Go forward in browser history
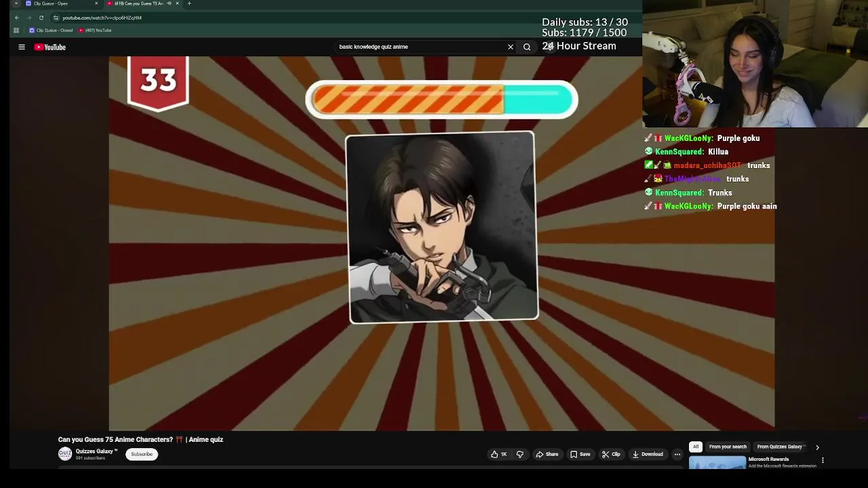The image size is (868, 488). (x=29, y=18)
